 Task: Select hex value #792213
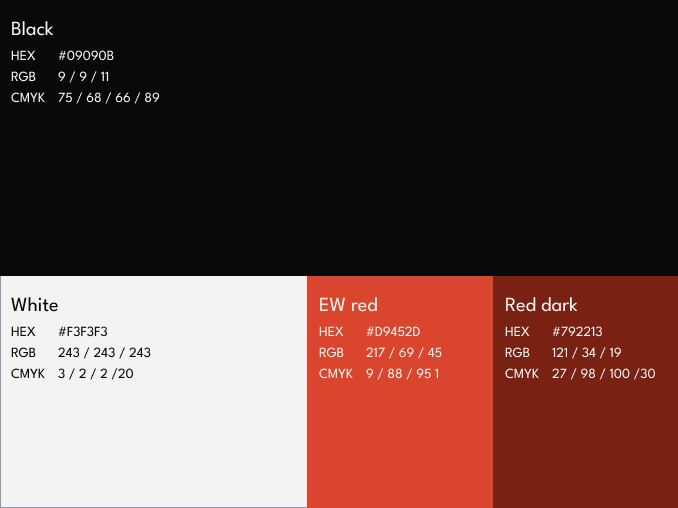[577, 332]
